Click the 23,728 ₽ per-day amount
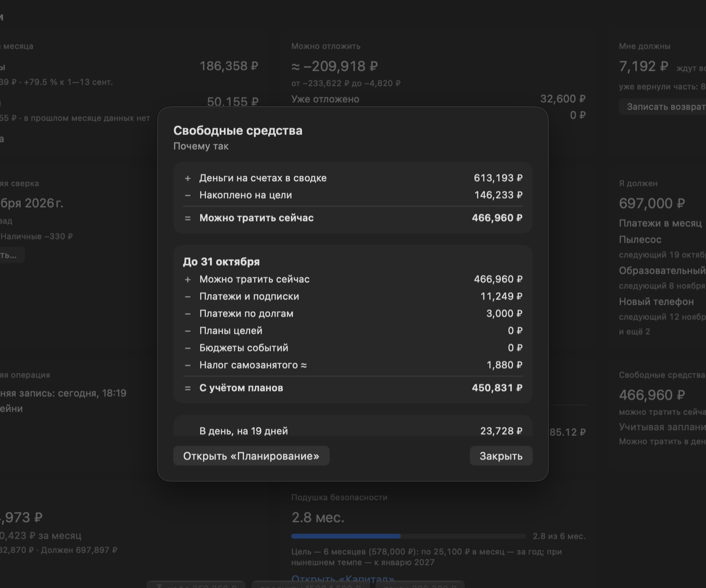The image size is (706, 588). [501, 431]
